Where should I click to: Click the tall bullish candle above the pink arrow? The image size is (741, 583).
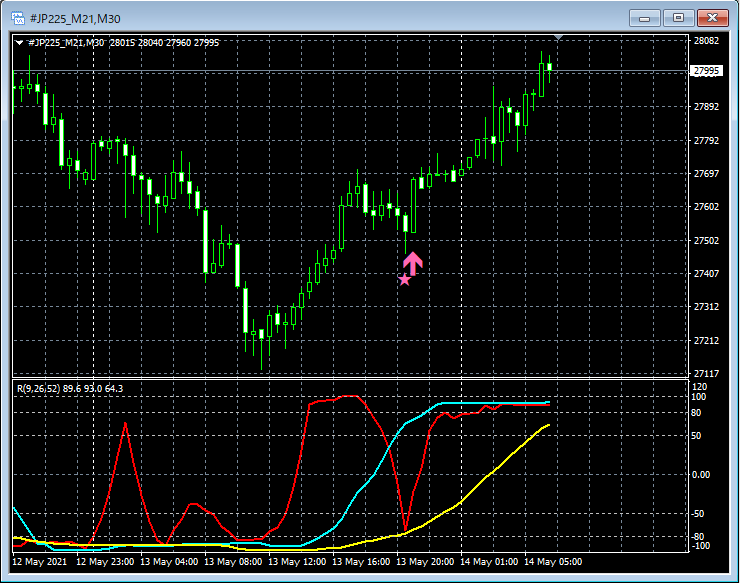pyautogui.click(x=414, y=206)
